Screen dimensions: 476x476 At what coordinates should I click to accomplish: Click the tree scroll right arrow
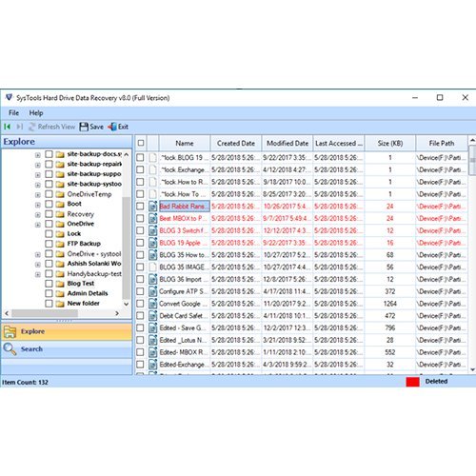tap(117, 313)
